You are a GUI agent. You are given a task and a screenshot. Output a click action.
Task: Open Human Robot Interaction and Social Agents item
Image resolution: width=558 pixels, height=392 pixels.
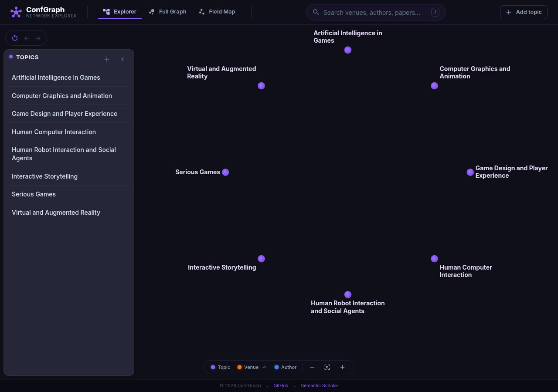click(69, 154)
